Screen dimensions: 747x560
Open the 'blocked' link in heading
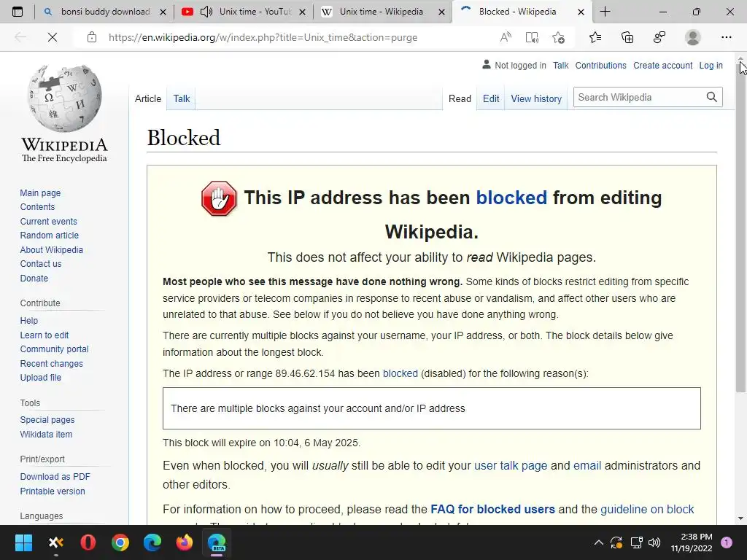coord(511,198)
